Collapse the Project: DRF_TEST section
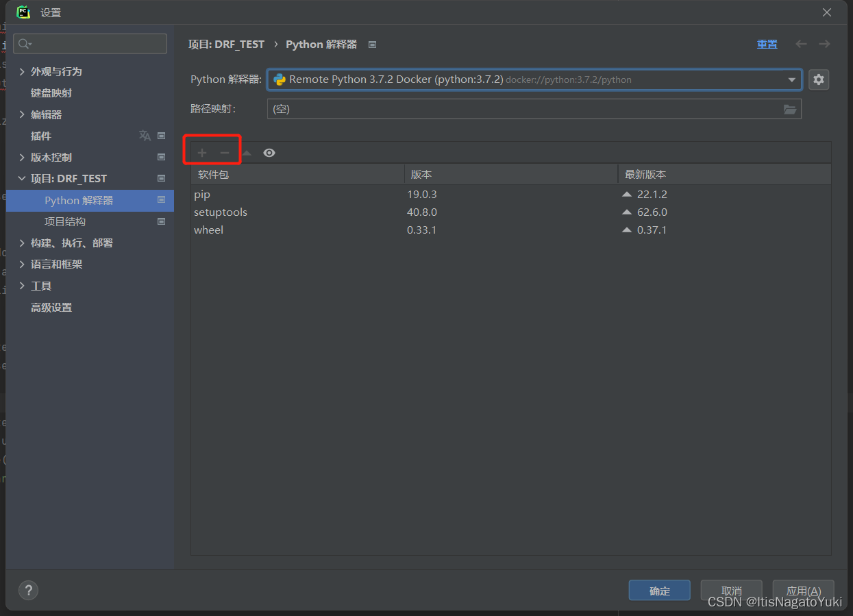This screenshot has height=616, width=853. pos(22,179)
